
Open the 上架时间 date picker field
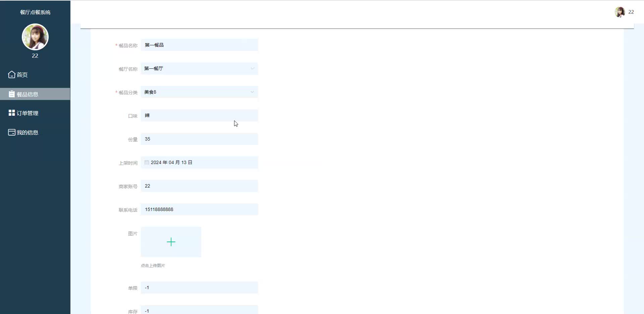click(199, 162)
